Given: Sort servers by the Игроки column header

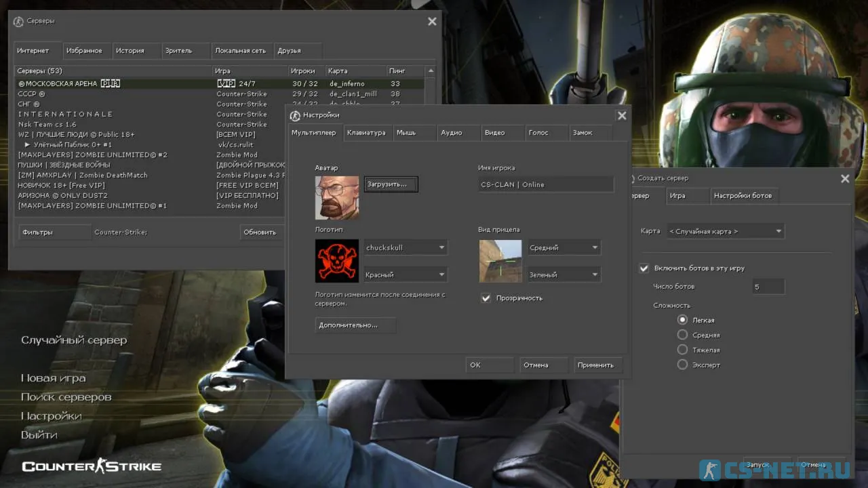Looking at the screenshot, I should [307, 70].
